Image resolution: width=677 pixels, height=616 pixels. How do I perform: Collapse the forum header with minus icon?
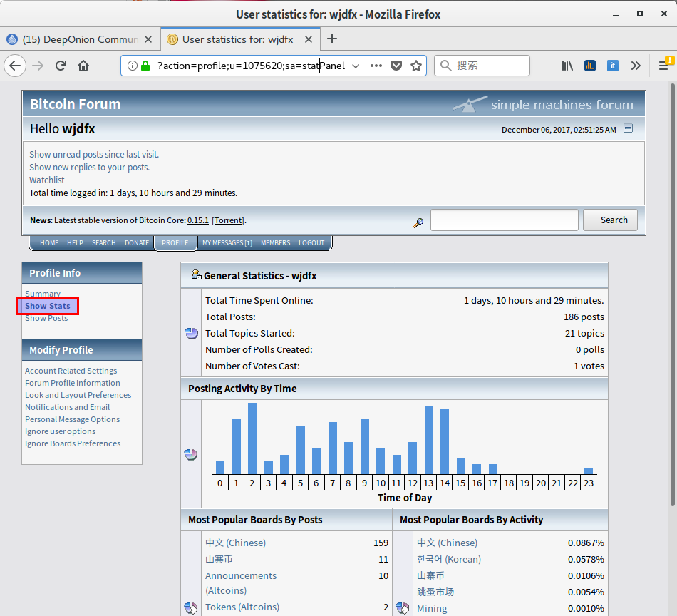(629, 128)
